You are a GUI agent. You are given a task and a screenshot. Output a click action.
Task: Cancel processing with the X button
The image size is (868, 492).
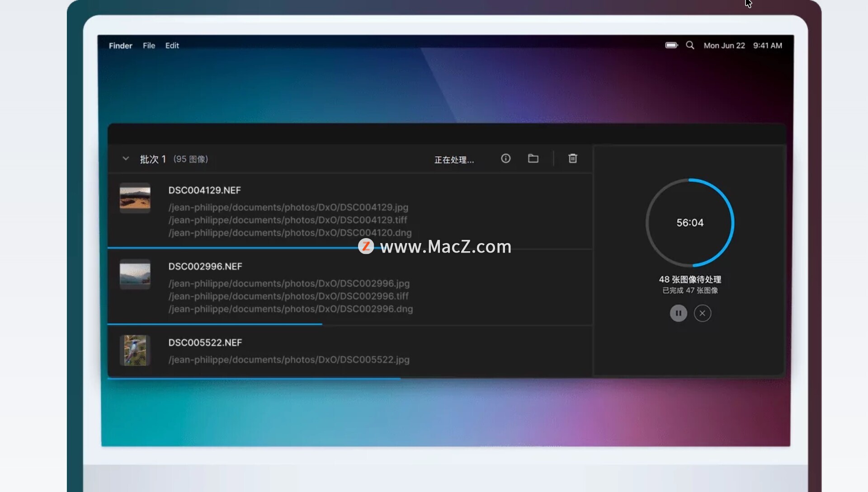(702, 313)
